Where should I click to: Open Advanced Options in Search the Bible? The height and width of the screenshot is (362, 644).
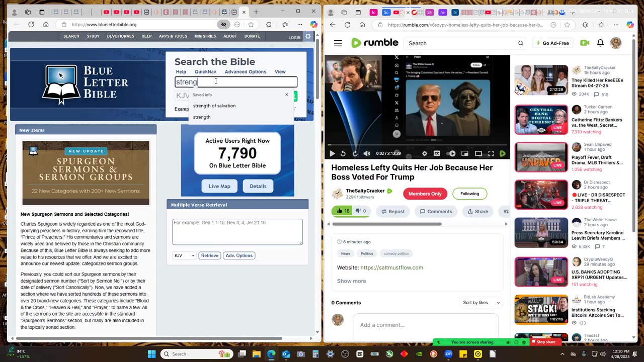tap(246, 72)
